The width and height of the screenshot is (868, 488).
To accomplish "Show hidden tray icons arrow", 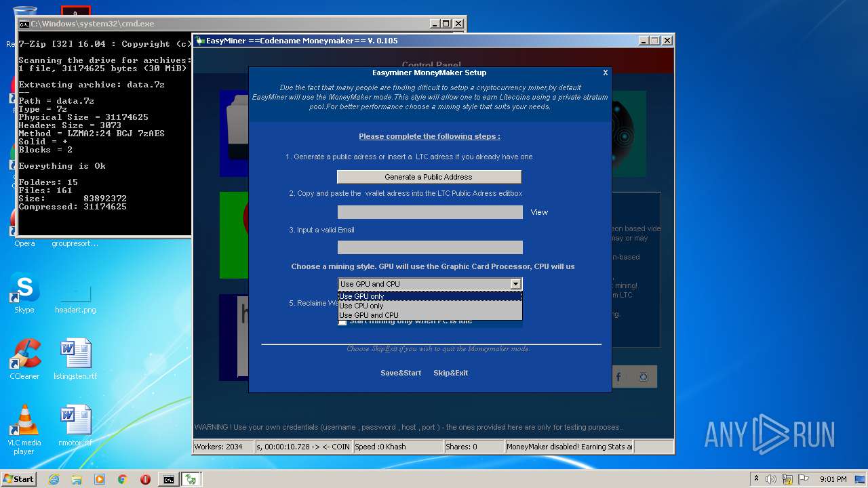I will pos(756,479).
